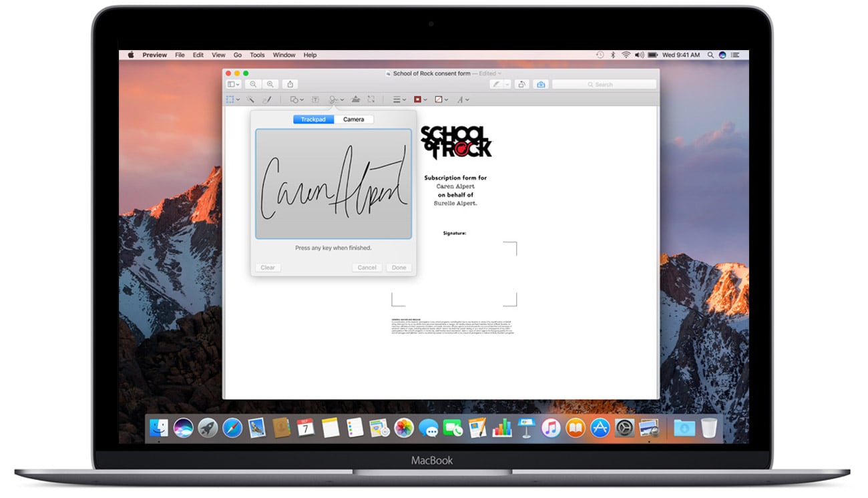Toggle the Markup Toolbar toolbox button
Image resolution: width=868 pixels, height=498 pixels.
(541, 84)
